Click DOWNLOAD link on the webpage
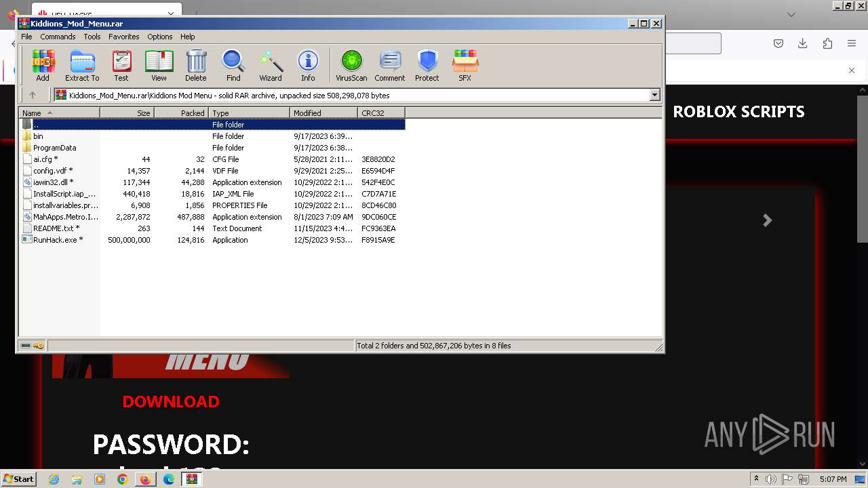The image size is (868, 488). click(x=171, y=401)
